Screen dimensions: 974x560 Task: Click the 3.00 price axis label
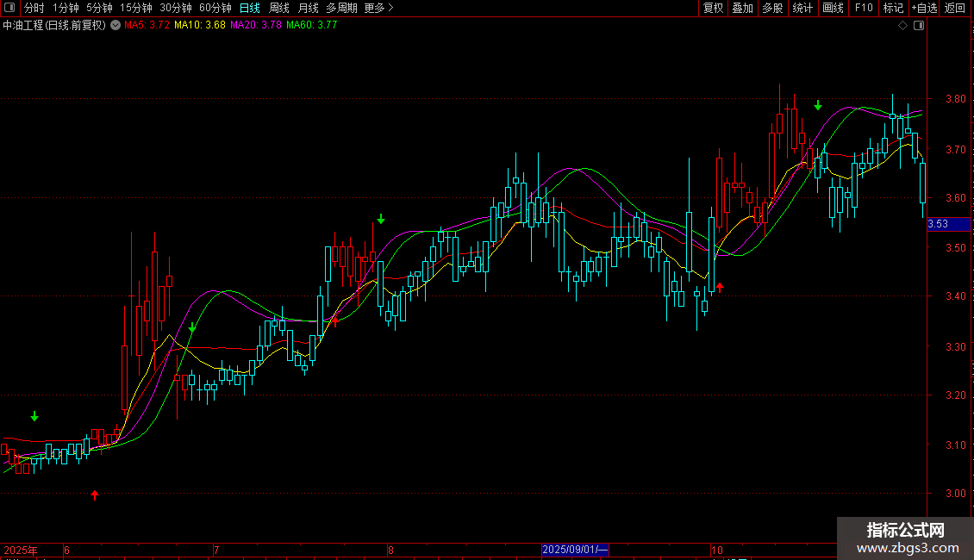955,494
